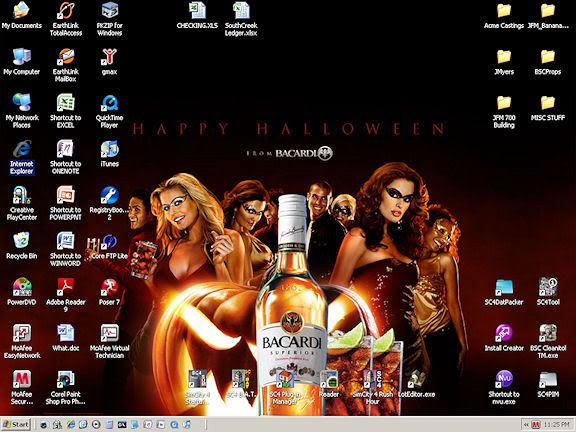Launch SimCity 4 Startup shortcut
This screenshot has width=576, height=432.
pyautogui.click(x=197, y=388)
